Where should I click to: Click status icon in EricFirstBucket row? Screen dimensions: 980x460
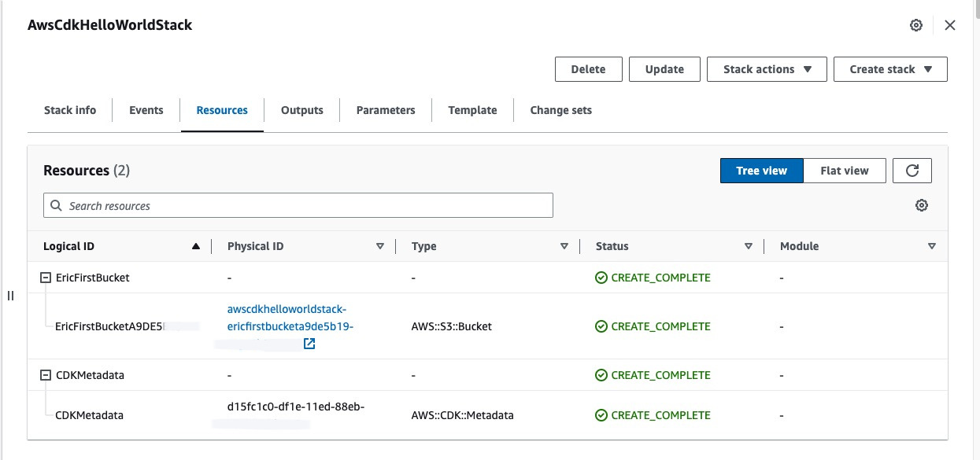click(601, 278)
